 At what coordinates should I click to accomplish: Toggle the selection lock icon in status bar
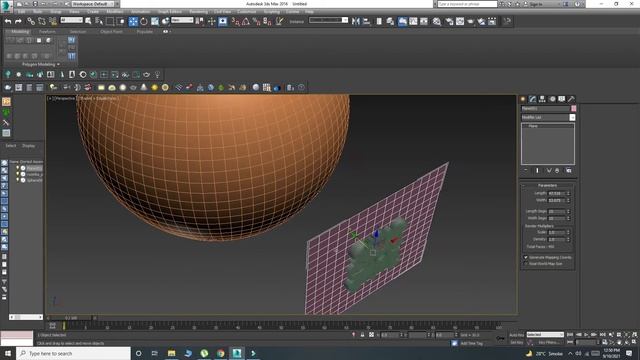pyautogui.click(x=362, y=335)
